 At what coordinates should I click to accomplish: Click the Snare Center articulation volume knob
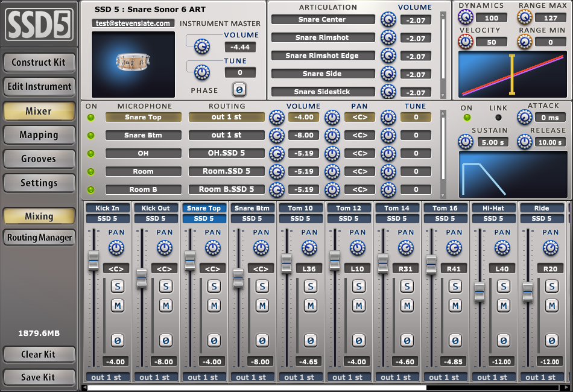click(388, 19)
